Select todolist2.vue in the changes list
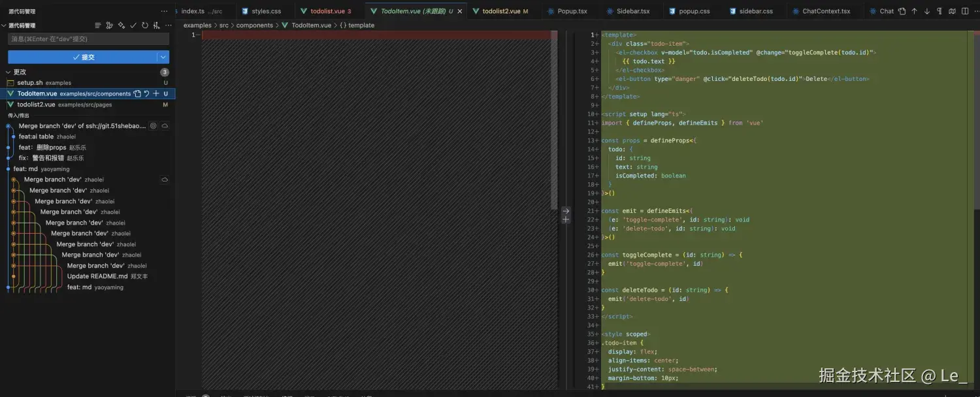Screen dimensions: 980x397 (x=88, y=104)
